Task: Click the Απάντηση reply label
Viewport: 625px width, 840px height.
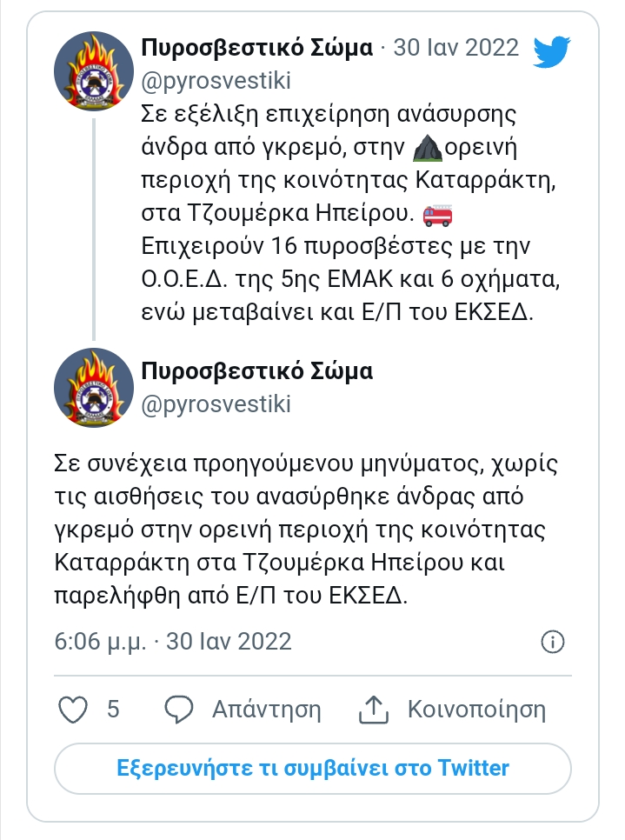Action: point(267,710)
